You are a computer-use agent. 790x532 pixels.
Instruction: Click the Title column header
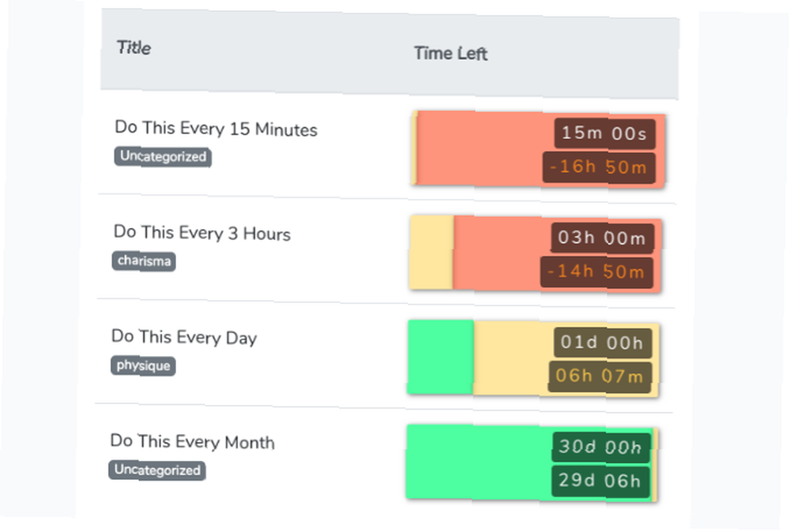pyautogui.click(x=134, y=48)
